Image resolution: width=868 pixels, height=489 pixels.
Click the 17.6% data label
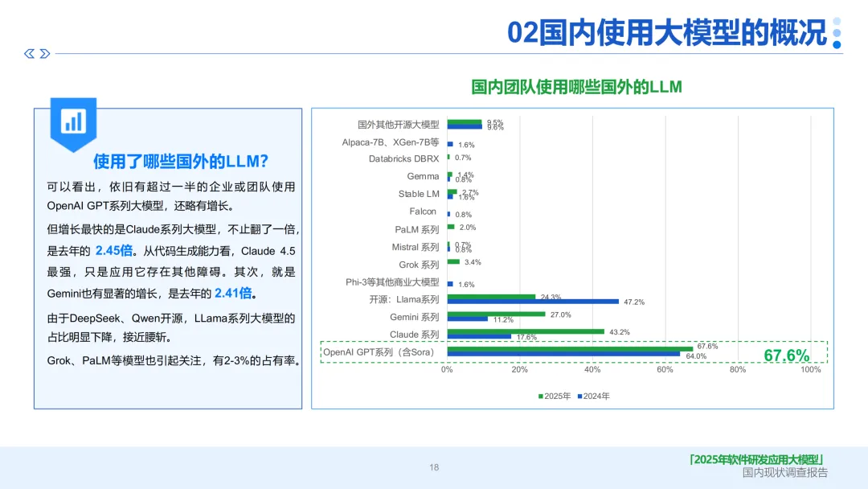click(526, 337)
